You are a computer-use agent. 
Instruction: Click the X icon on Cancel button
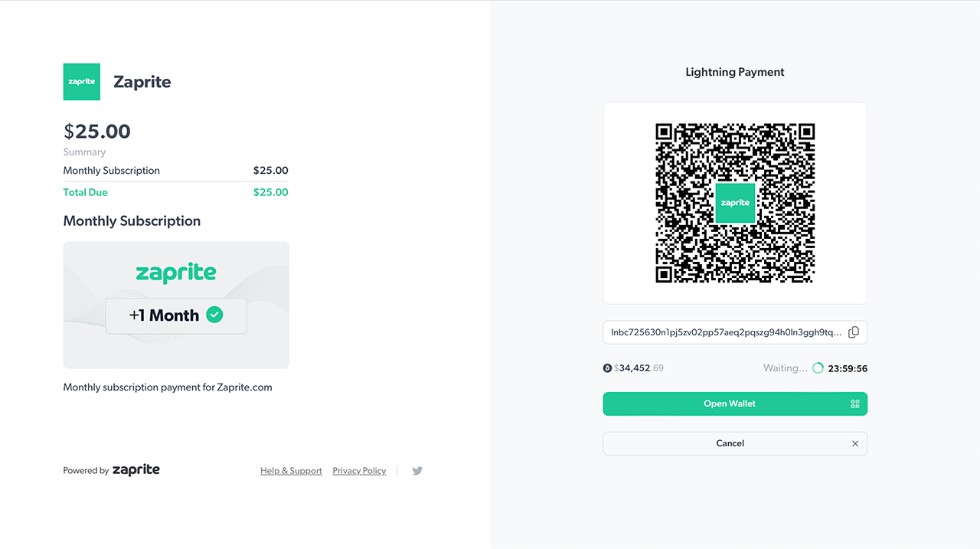[855, 443]
